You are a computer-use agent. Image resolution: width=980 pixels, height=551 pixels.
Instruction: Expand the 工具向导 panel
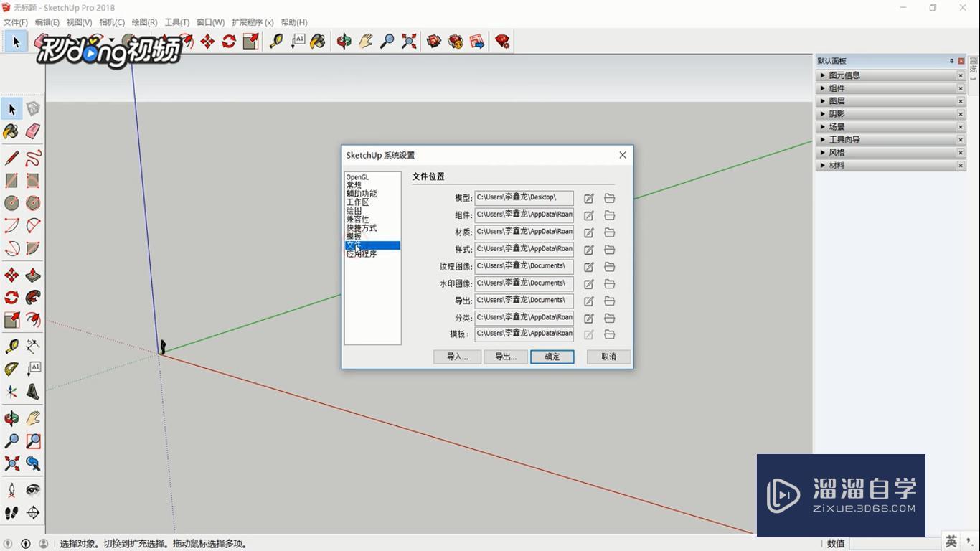(823, 140)
